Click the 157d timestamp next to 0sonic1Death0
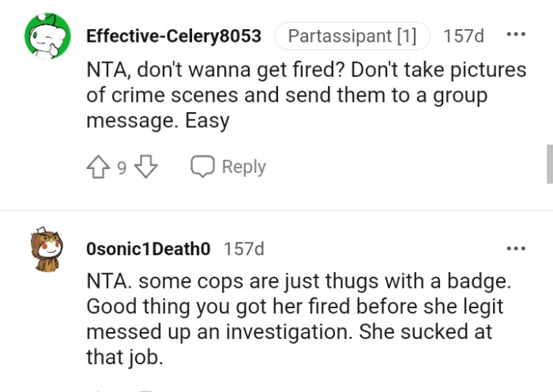Screen dimensions: 553x392 pos(243,249)
